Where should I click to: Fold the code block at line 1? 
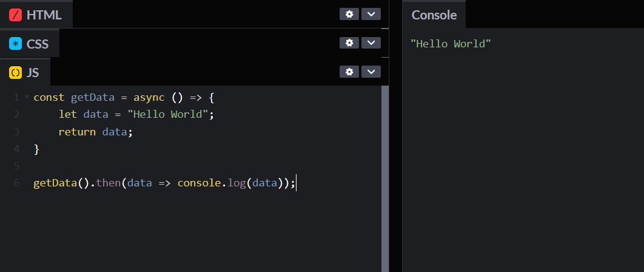pyautogui.click(x=26, y=97)
